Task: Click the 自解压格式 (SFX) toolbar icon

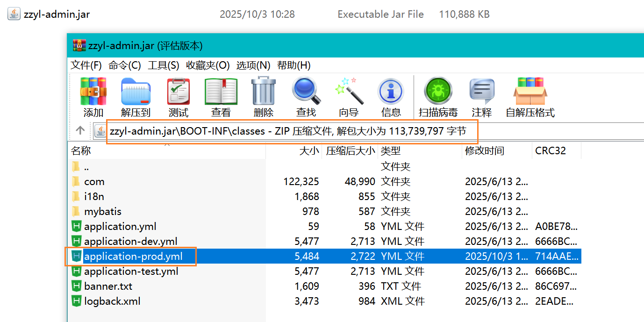Action: click(530, 91)
